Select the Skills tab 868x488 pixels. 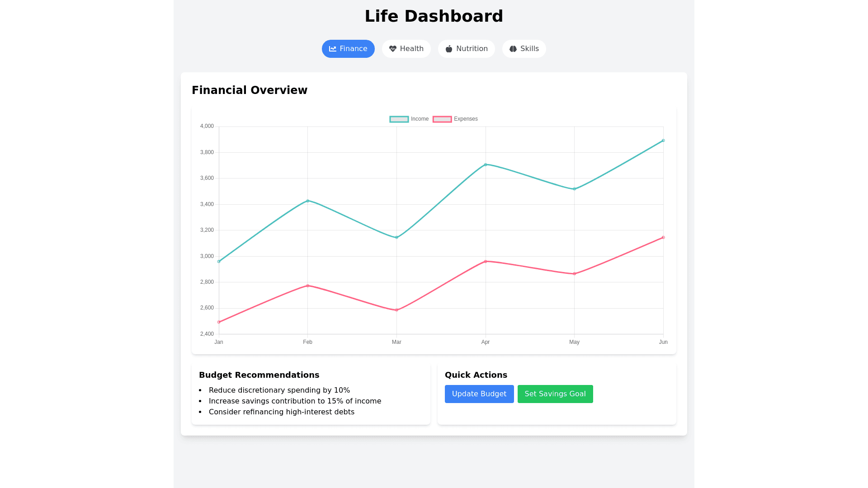pos(524,49)
